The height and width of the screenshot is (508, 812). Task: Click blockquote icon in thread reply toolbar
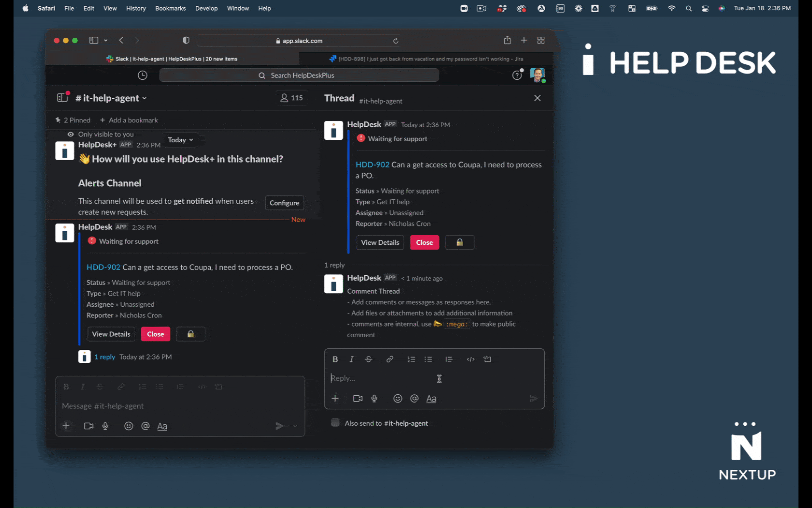click(449, 359)
